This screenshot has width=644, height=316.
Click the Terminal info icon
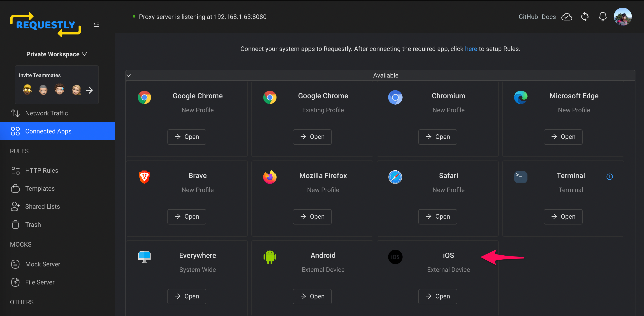609,177
